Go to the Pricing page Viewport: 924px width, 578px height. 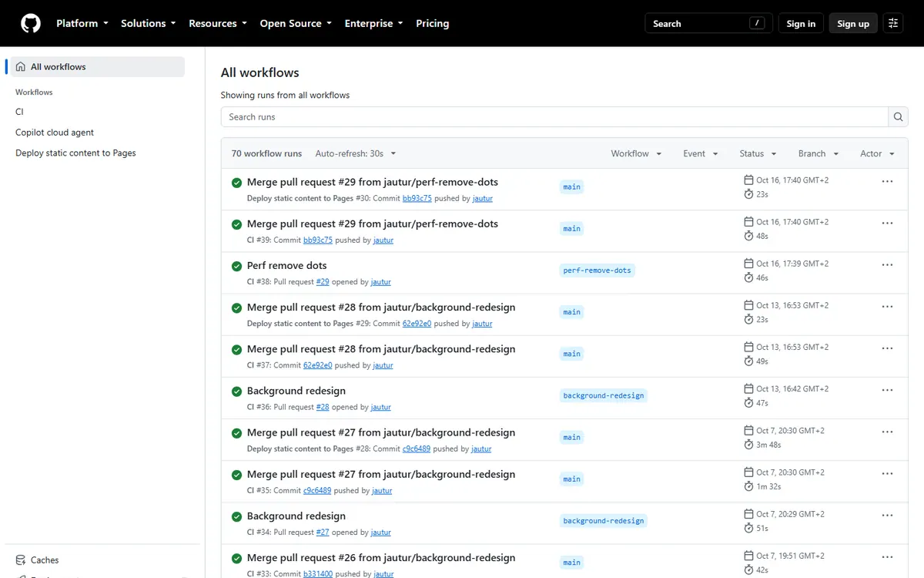pyautogui.click(x=433, y=23)
